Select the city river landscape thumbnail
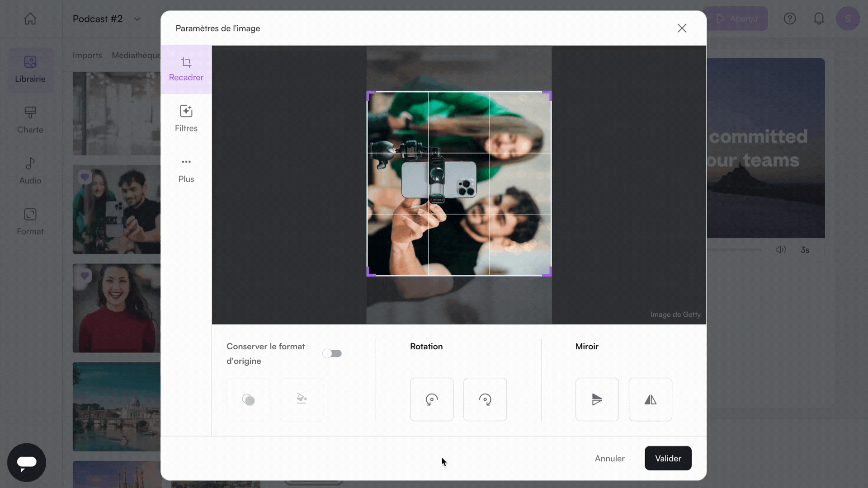868x488 pixels. [117, 407]
